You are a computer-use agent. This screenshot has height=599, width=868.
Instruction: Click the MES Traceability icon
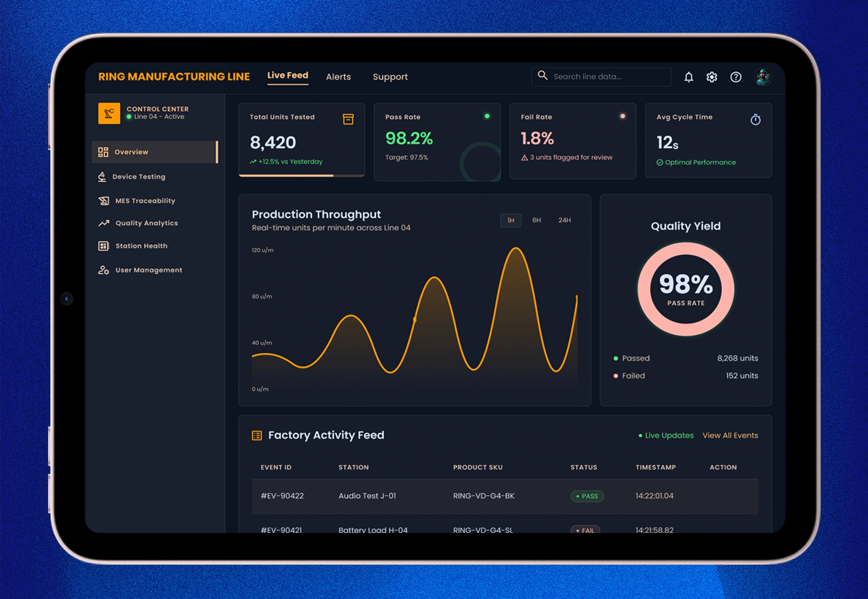tap(104, 201)
